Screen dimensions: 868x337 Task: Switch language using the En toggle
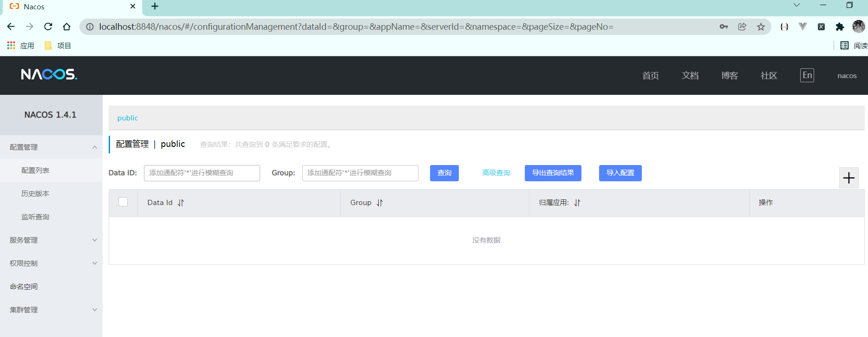(x=807, y=75)
